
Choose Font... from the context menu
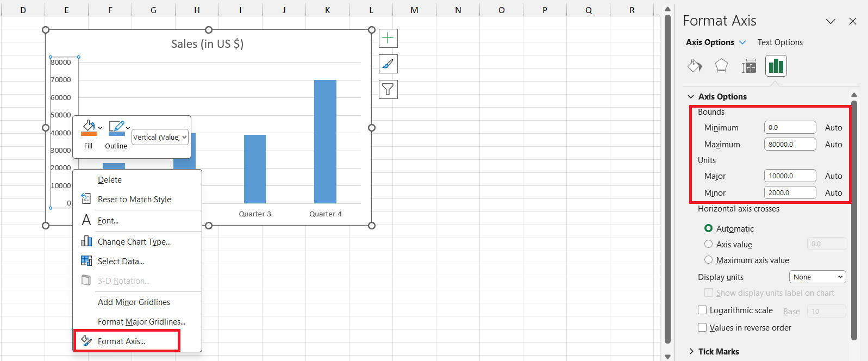[x=138, y=221]
